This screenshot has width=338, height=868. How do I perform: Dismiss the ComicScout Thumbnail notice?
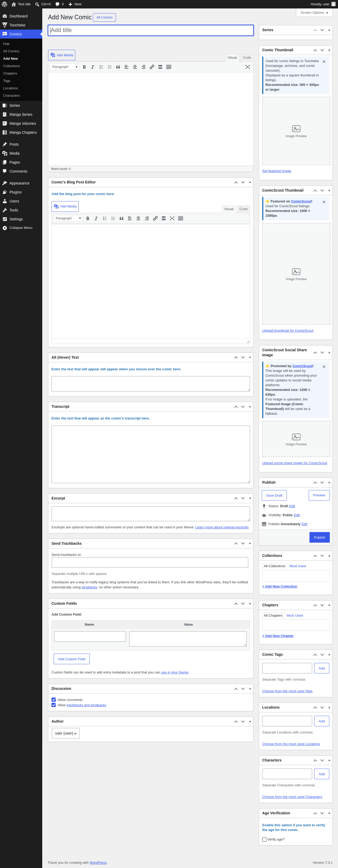point(324,202)
